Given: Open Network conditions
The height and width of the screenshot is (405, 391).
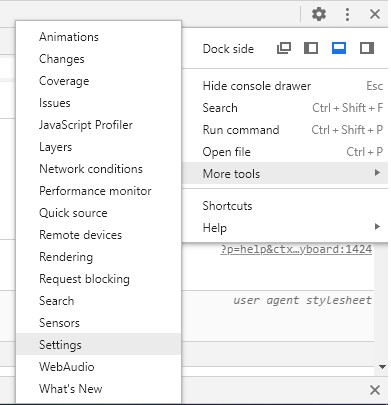Looking at the screenshot, I should (98, 169).
